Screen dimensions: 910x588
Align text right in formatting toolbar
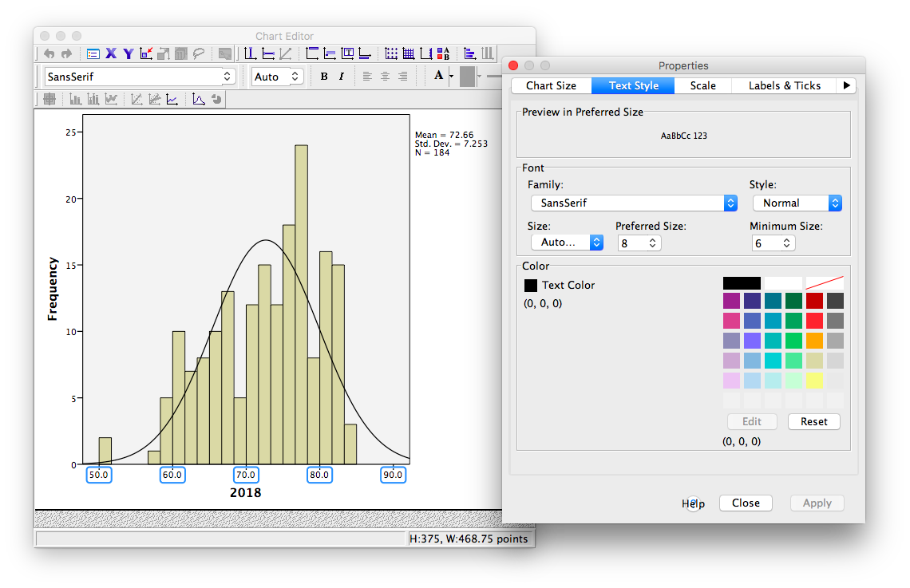(402, 76)
